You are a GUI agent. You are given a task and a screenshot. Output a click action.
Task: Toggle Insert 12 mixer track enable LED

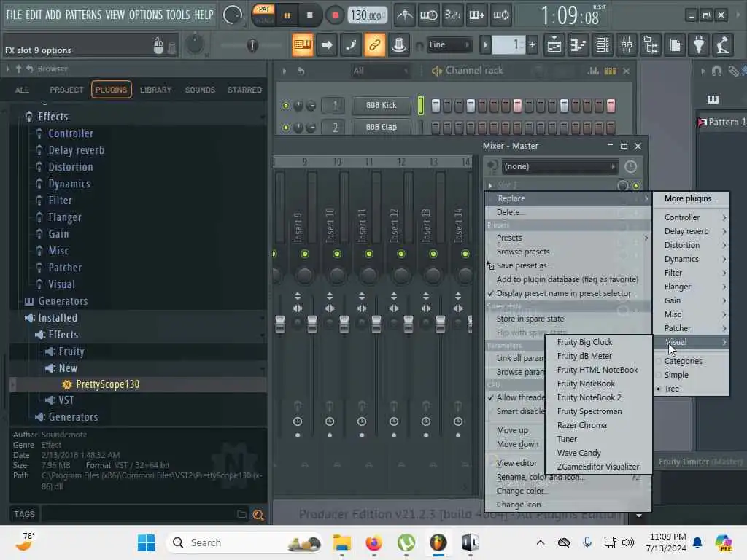coord(401,254)
